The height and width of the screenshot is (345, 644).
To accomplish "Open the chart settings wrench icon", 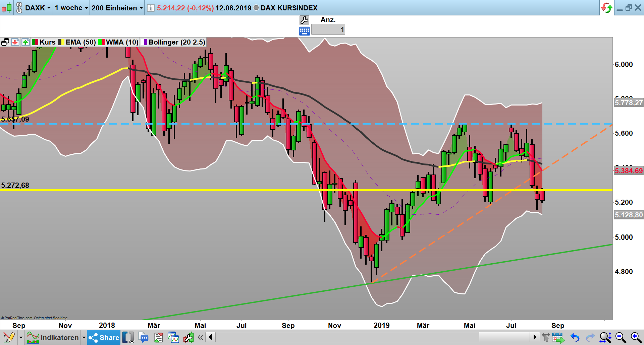I will coord(305,20).
